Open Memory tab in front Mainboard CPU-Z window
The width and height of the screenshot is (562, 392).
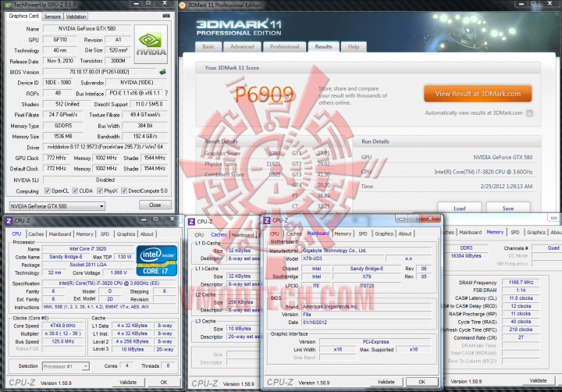click(x=343, y=233)
